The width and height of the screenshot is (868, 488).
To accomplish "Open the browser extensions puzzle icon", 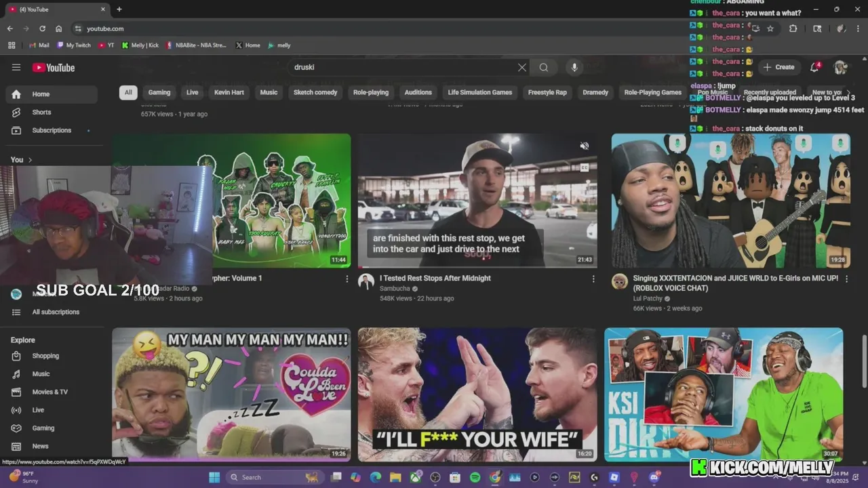I will (x=793, y=28).
